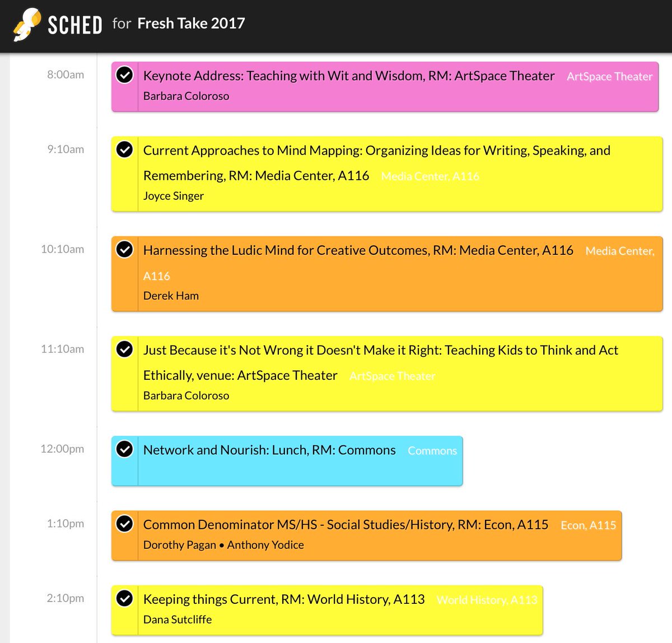Open Harnessing the Ludic Mind session details
The image size is (672, 643).
click(358, 250)
